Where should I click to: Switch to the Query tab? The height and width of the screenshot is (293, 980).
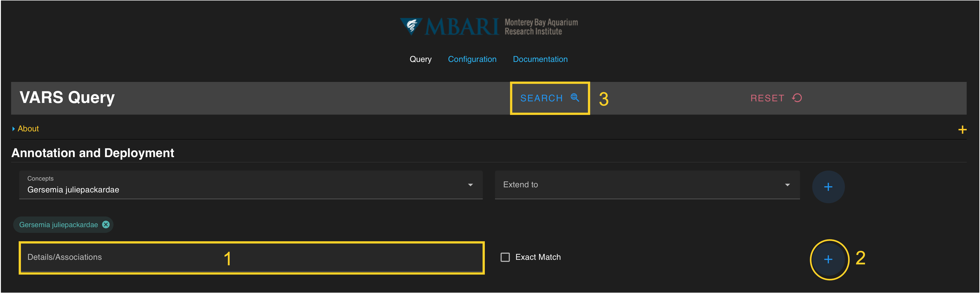click(420, 59)
